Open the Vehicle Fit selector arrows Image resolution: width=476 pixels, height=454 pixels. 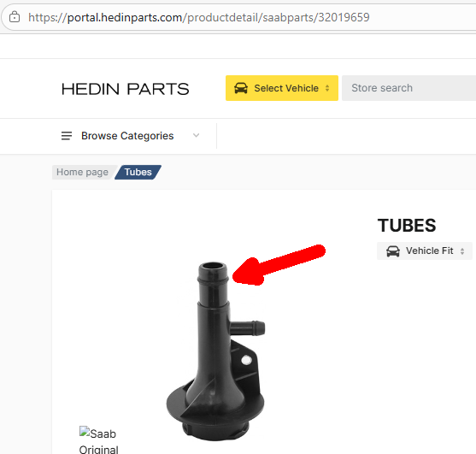pyautogui.click(x=462, y=251)
